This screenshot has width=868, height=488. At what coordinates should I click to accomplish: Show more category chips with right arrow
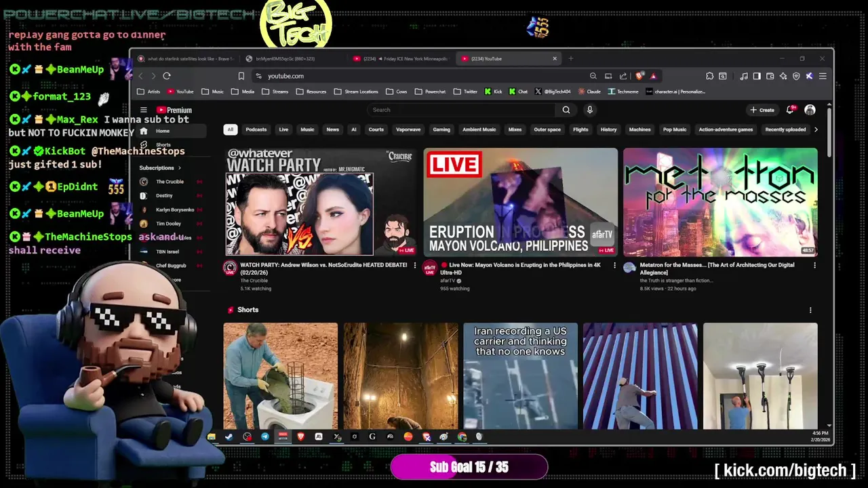tap(816, 129)
